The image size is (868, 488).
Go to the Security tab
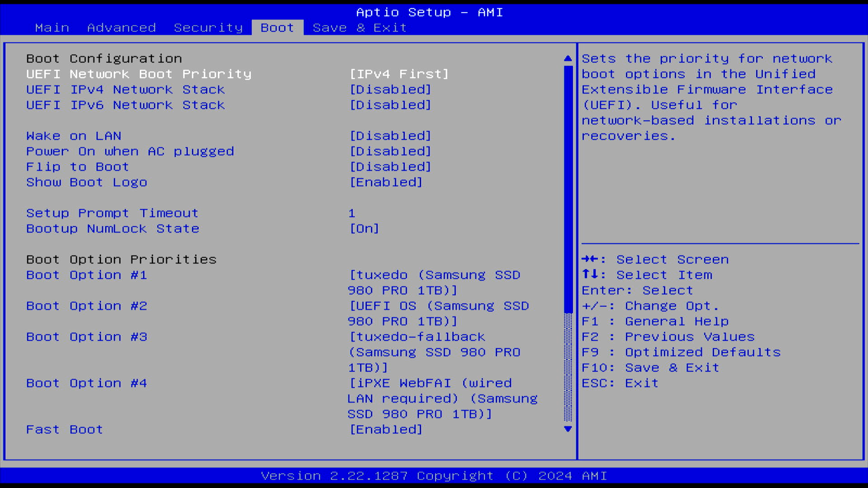pos(208,28)
